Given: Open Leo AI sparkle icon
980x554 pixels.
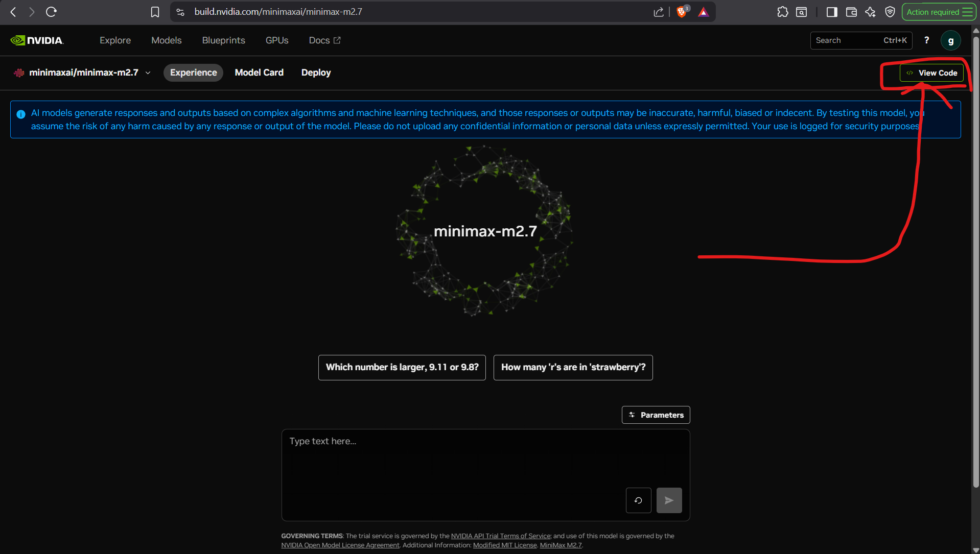Looking at the screenshot, I should point(871,12).
